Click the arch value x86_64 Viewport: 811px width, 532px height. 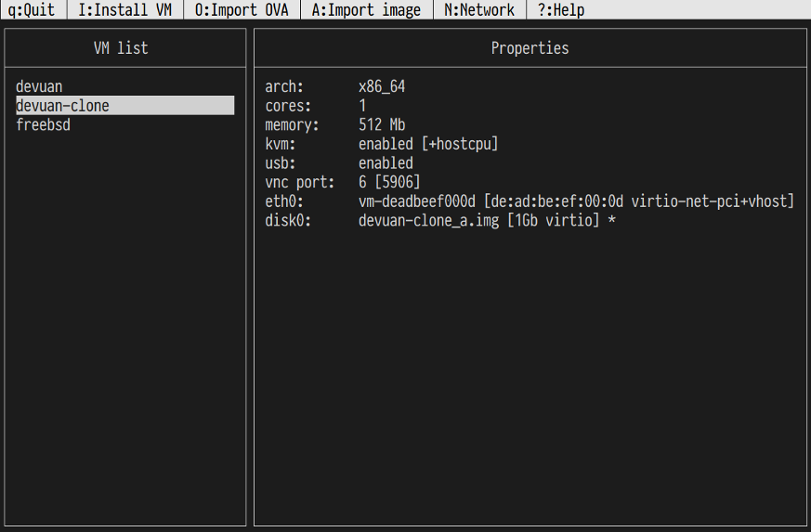click(x=382, y=86)
